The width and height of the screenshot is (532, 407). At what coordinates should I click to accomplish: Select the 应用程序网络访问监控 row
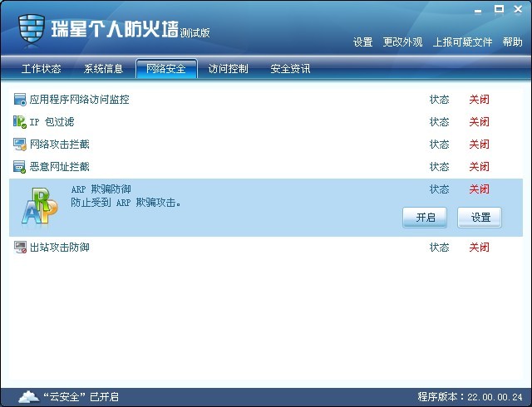pyautogui.click(x=266, y=100)
